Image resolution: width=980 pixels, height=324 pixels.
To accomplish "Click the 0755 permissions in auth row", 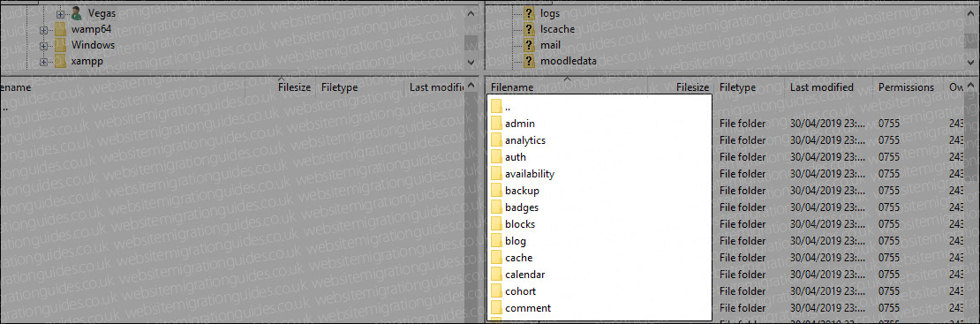I will pyautogui.click(x=889, y=157).
